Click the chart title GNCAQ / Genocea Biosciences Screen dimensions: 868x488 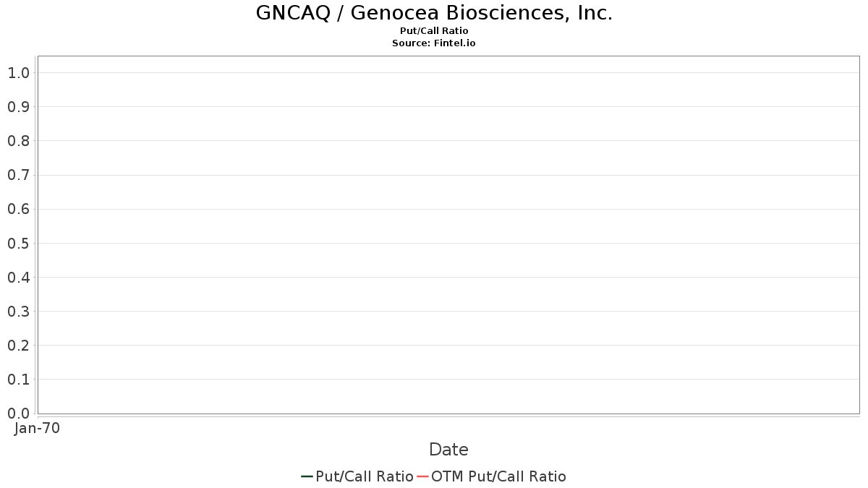point(434,13)
